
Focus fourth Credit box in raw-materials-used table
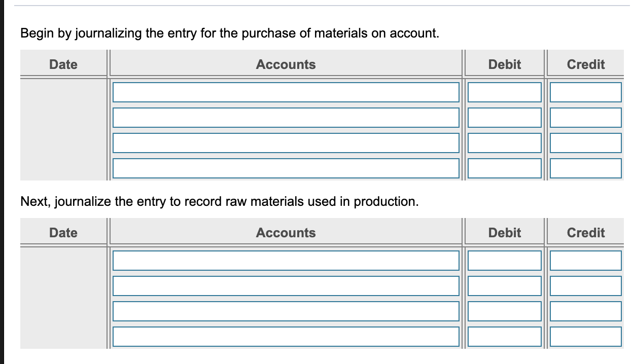click(x=586, y=336)
